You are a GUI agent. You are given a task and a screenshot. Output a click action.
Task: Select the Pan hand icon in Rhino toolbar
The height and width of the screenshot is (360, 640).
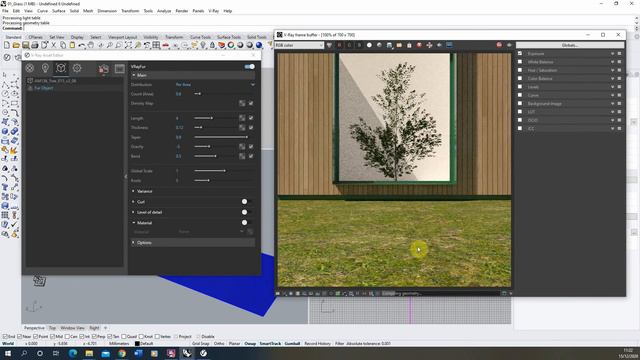click(x=91, y=45)
